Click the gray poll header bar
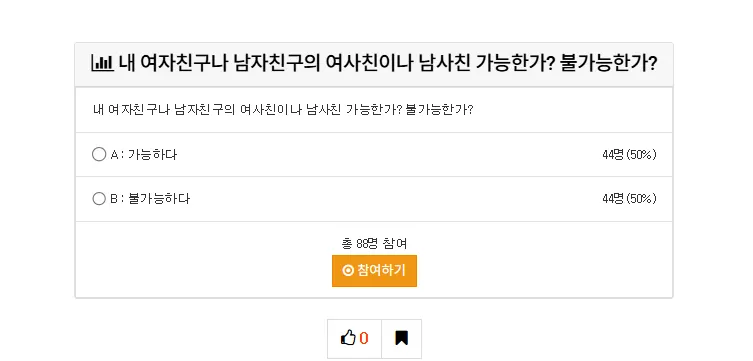Screen dimensions: 753x361 (374, 64)
